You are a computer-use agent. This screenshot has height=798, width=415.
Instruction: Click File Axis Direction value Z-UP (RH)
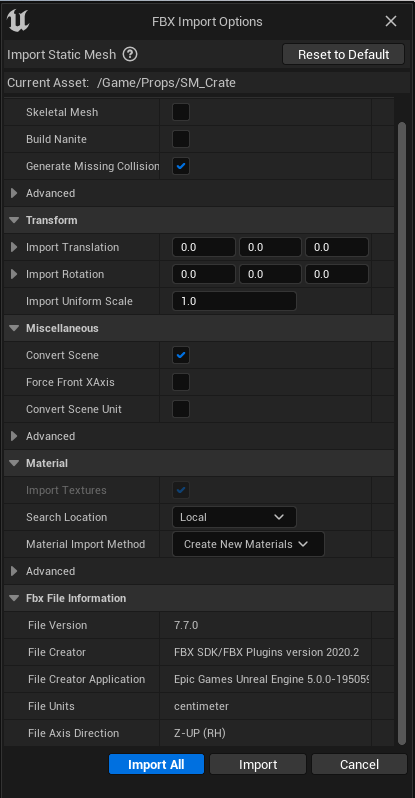[x=200, y=733]
